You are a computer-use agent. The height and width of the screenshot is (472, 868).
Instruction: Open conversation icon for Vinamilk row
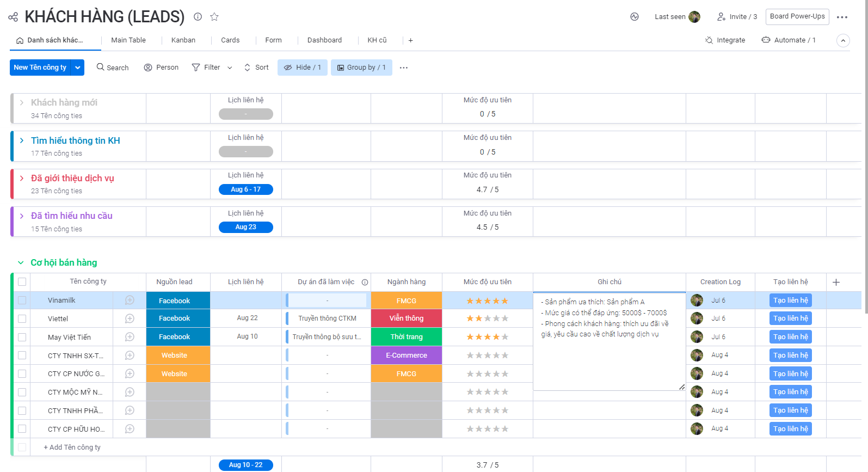[130, 300]
